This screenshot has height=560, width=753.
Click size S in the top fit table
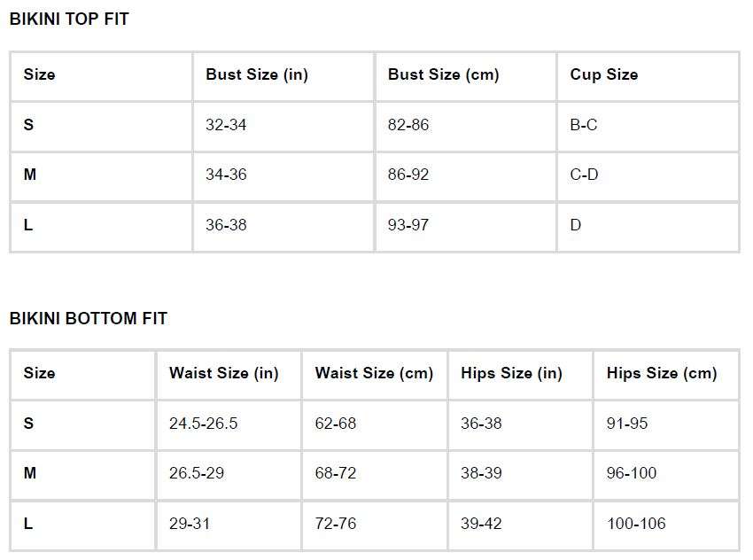coord(28,125)
